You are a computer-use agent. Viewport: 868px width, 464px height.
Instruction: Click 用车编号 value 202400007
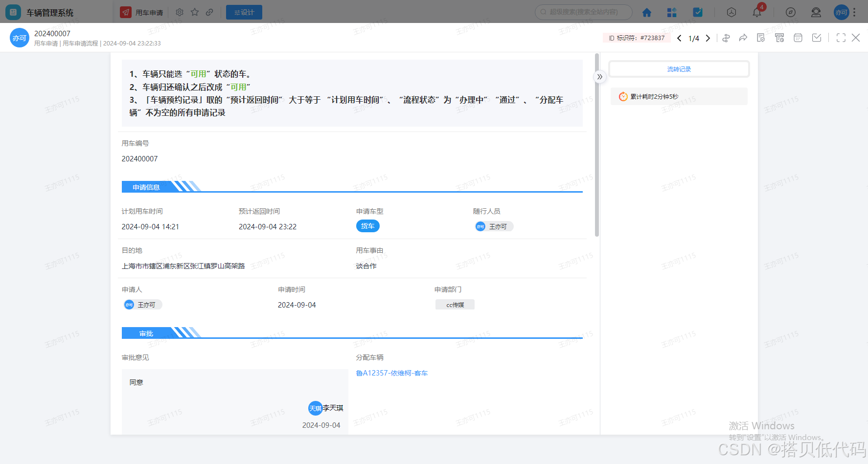(x=139, y=159)
